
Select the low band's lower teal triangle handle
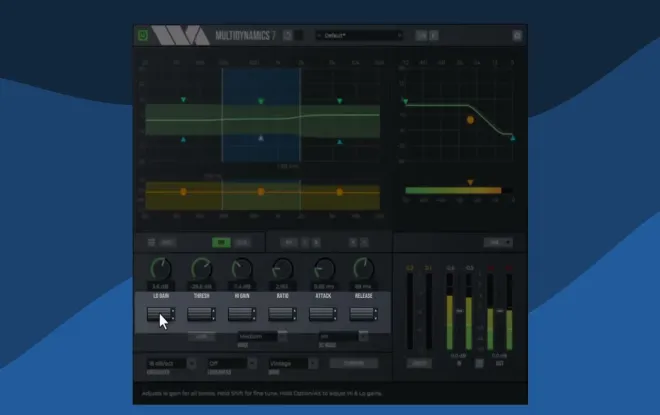pyautogui.click(x=184, y=139)
